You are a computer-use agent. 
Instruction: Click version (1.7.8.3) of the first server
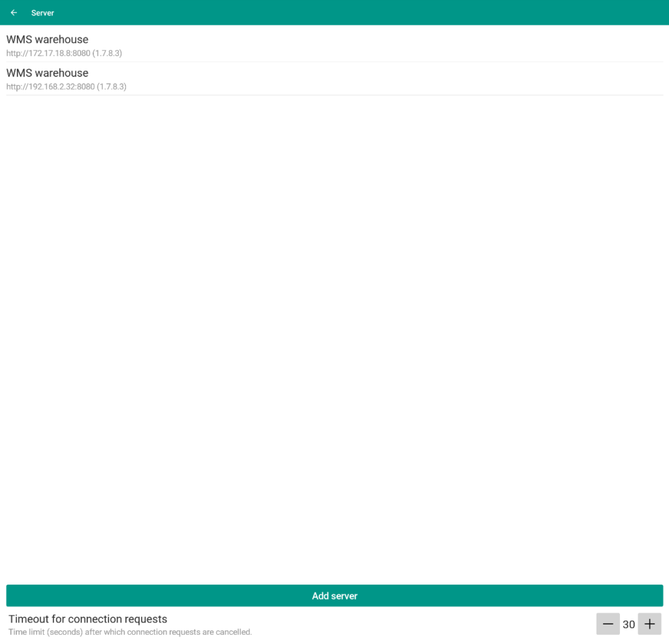click(107, 54)
